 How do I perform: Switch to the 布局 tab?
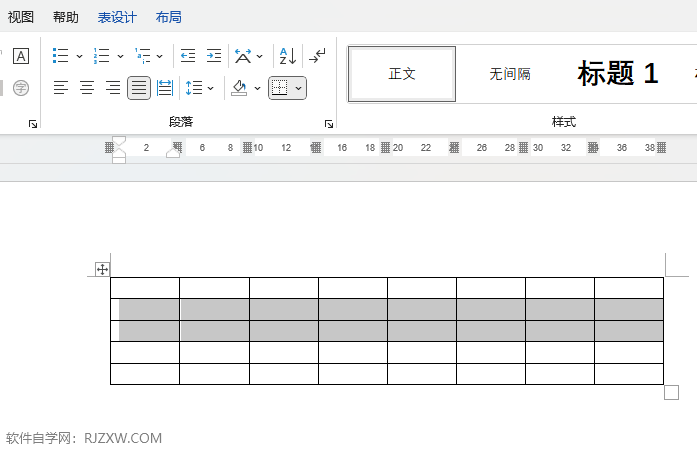click(x=168, y=17)
